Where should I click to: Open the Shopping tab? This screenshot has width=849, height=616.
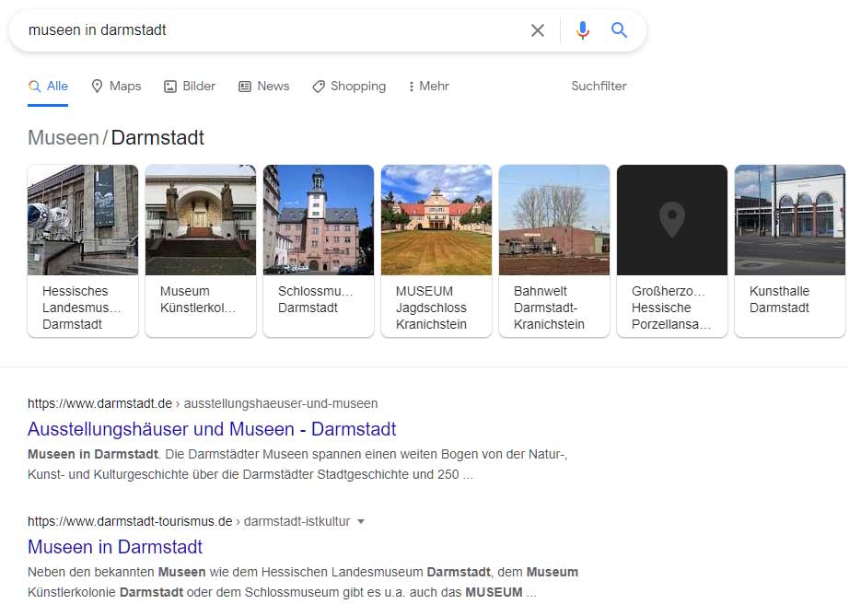coord(349,86)
